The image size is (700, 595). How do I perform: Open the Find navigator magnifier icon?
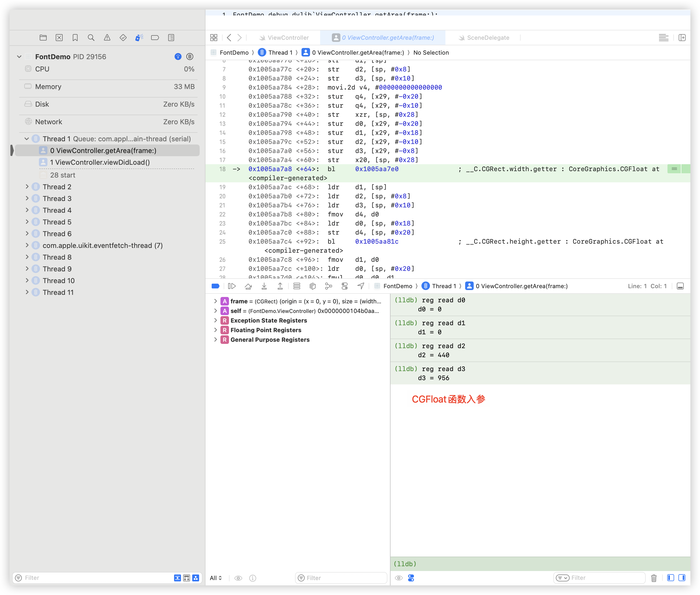[91, 38]
